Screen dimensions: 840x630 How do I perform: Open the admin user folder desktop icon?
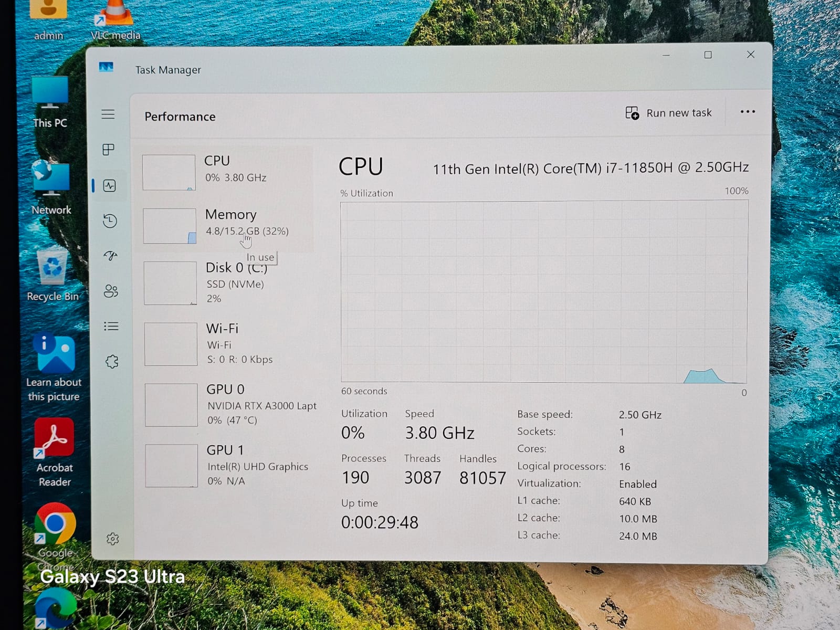coord(48,21)
